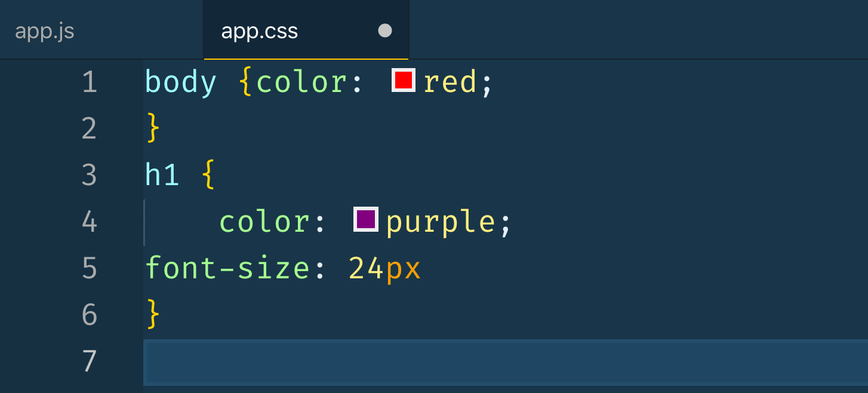Click the h1 selector text
The image size is (868, 393).
tap(162, 175)
